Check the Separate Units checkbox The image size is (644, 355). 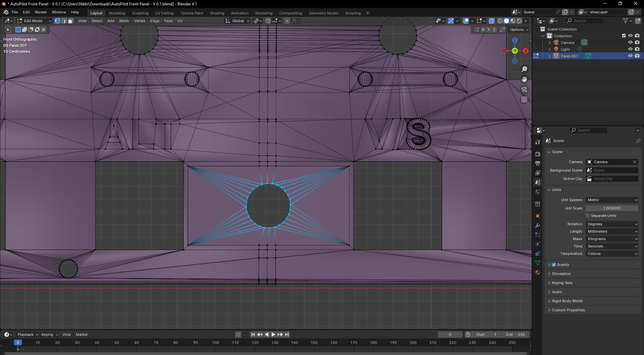click(588, 216)
